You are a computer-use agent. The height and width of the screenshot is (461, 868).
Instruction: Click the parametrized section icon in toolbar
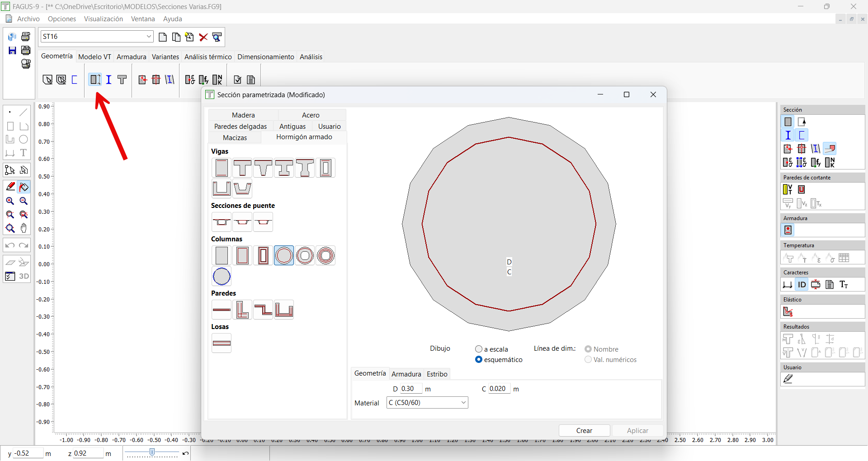pos(94,80)
